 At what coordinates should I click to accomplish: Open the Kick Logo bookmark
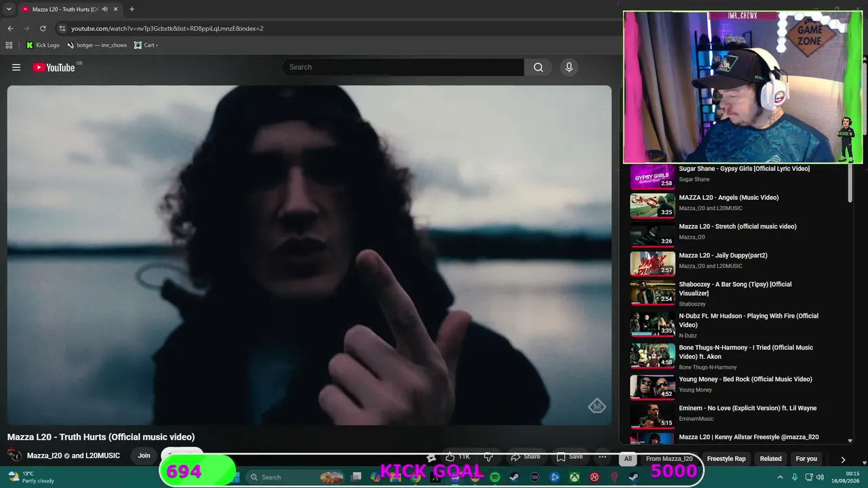[x=43, y=45]
